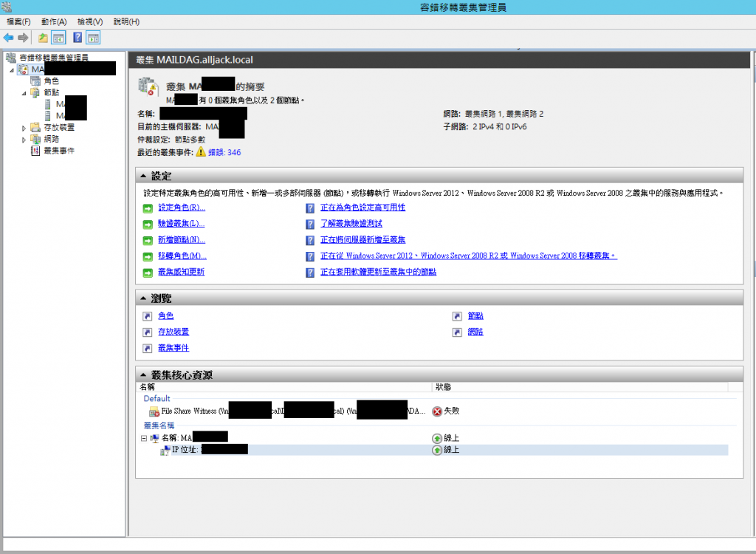
Task: Open the 動作(A) menu
Action: [x=54, y=21]
